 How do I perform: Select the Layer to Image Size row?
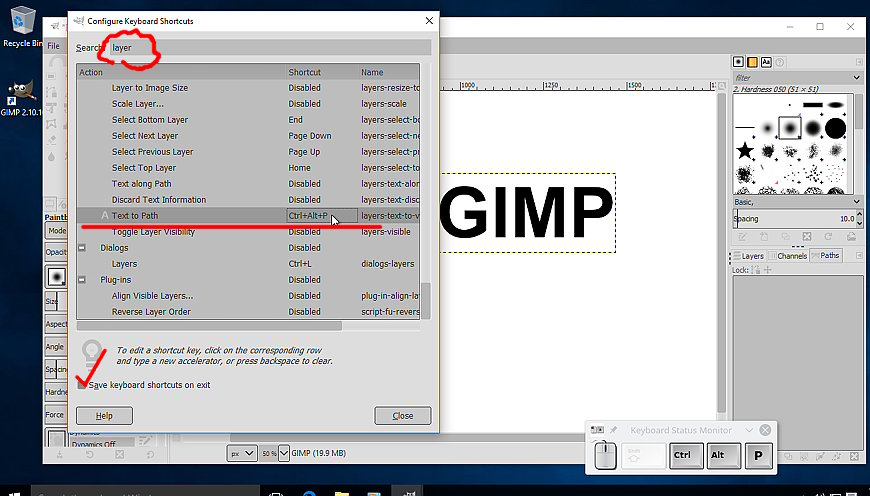[x=248, y=88]
